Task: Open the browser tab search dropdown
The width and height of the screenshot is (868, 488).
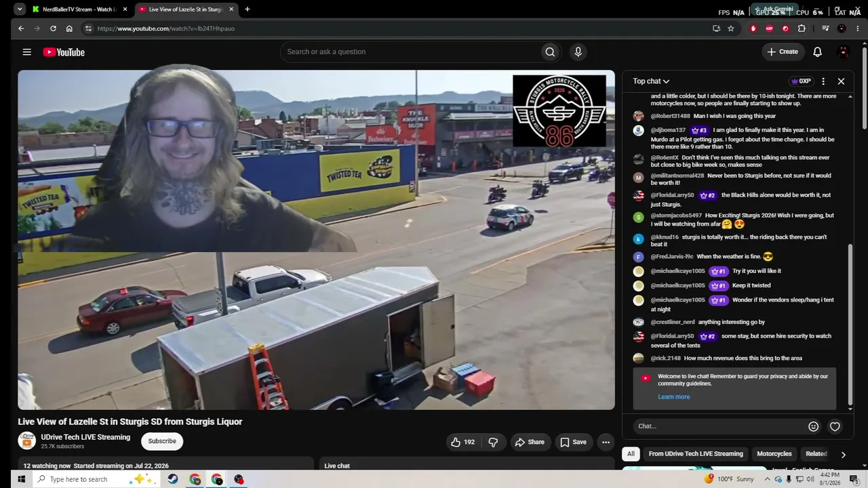Action: coord(20,9)
